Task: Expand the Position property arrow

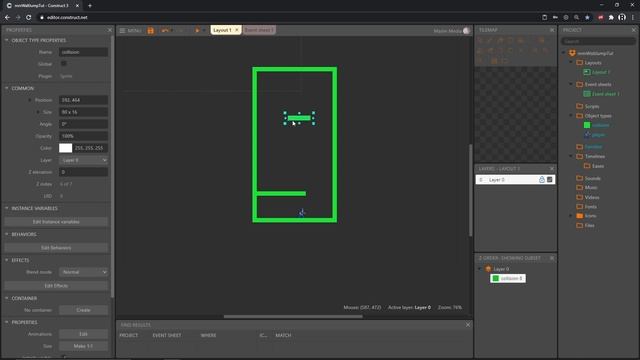Action: click(x=29, y=100)
